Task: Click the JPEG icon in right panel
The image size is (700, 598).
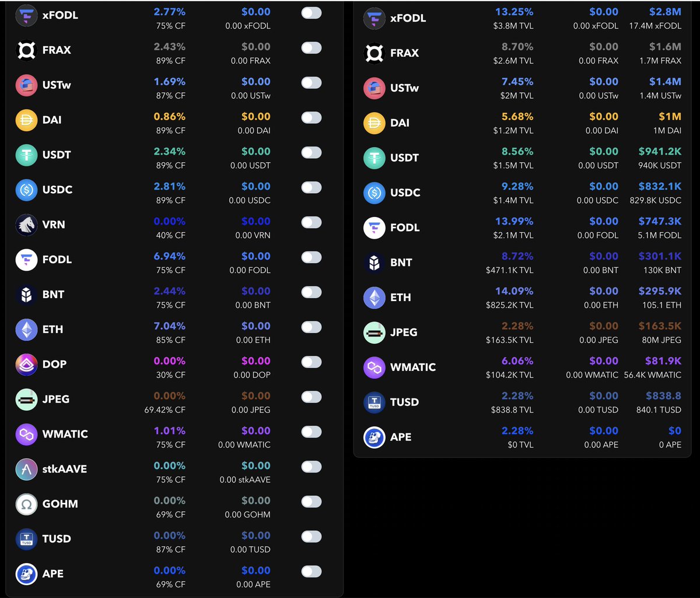Action: coord(374,333)
